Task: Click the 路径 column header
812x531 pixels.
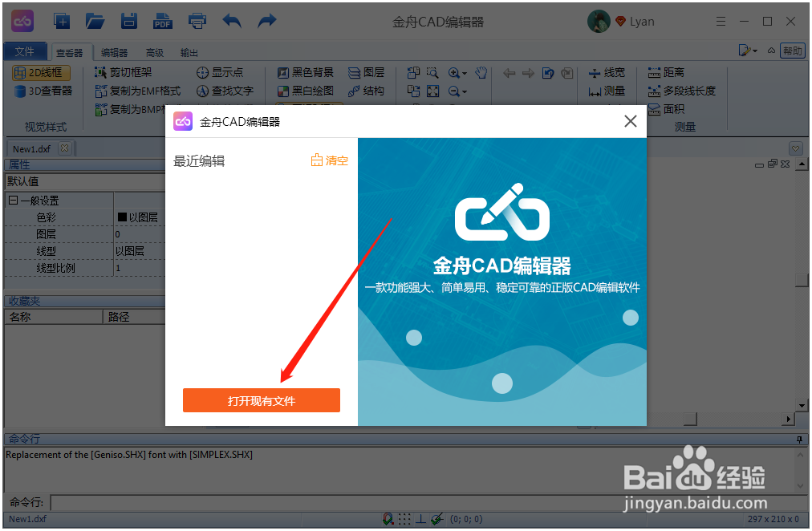Action: pos(134,317)
